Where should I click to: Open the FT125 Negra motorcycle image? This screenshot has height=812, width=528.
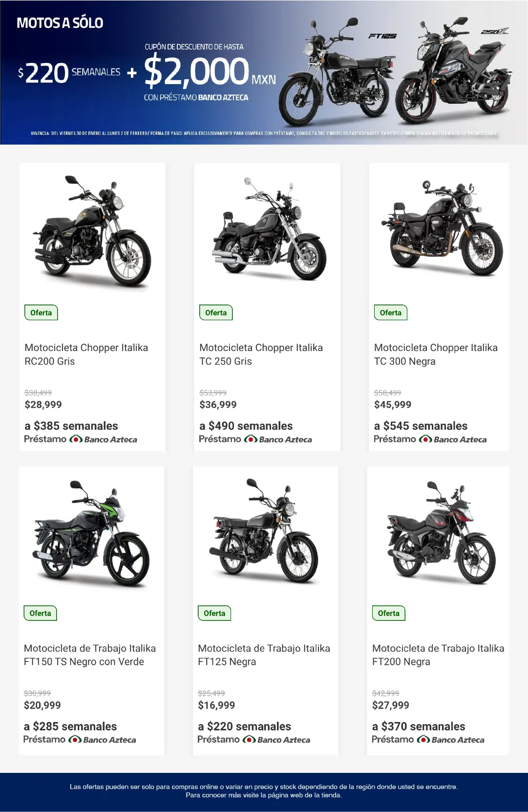pos(265,532)
